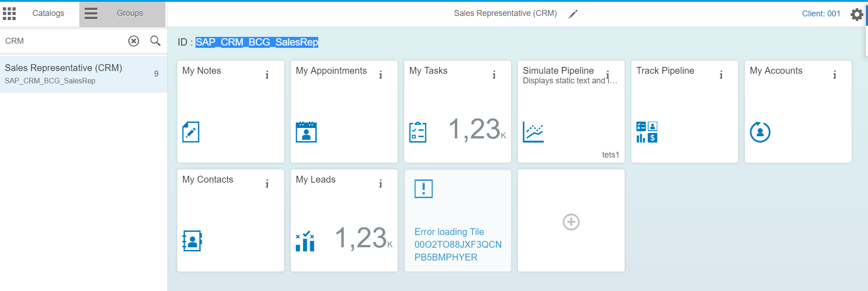
Task: Click the pencil edit icon beside title
Action: point(573,14)
